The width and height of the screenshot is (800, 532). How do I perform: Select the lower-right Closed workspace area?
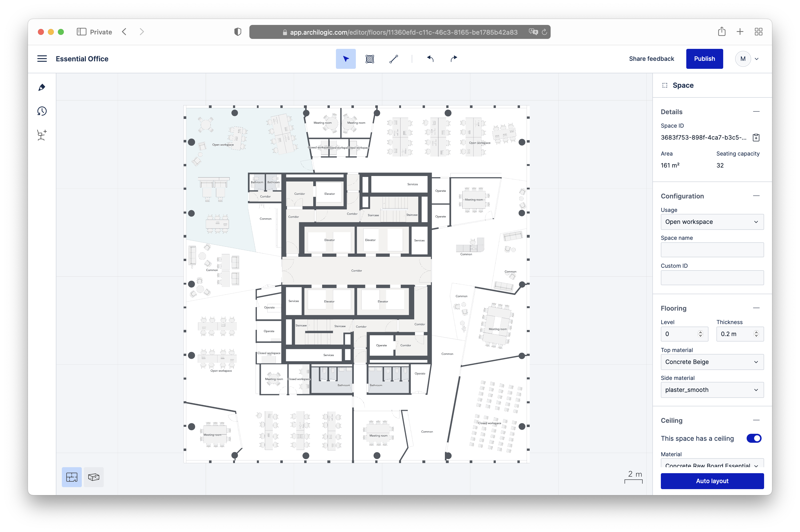point(489,423)
